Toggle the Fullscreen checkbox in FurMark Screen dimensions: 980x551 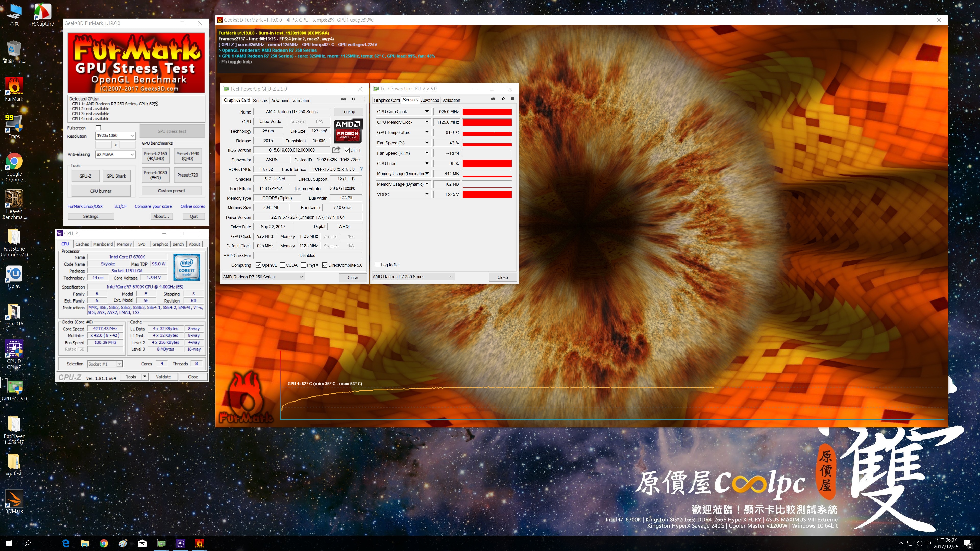99,128
